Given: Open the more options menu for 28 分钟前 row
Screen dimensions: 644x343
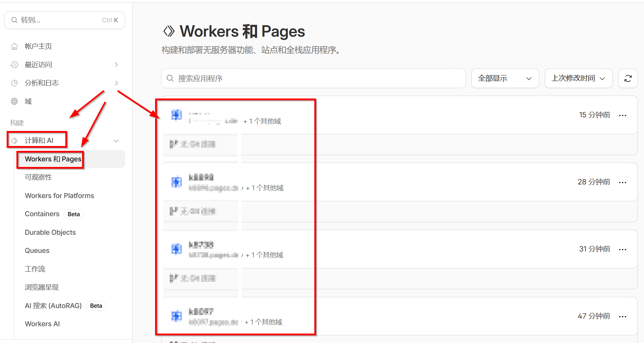Looking at the screenshot, I should point(623,182).
